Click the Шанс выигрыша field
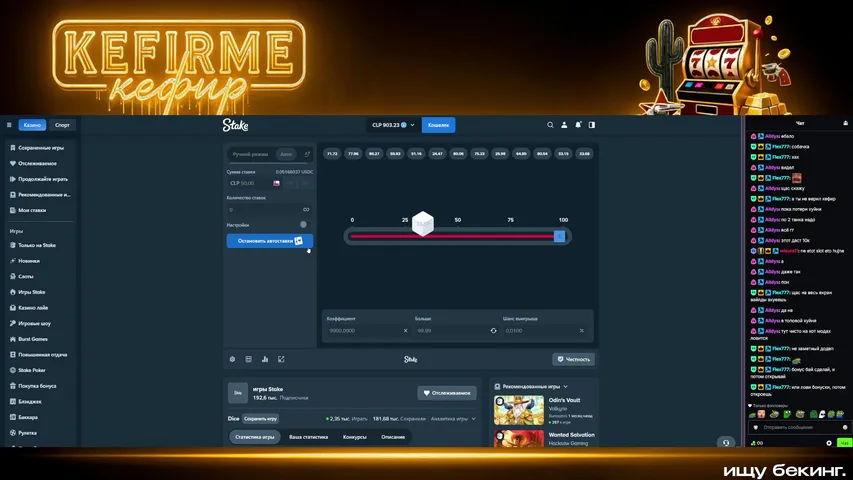Viewport: 853px width, 480px height. click(545, 331)
